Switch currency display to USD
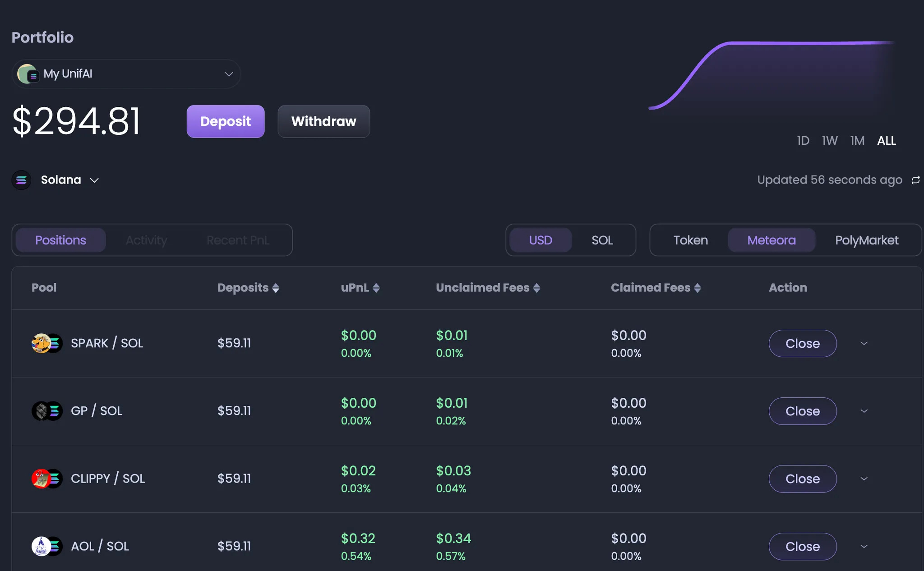The image size is (924, 571). pos(541,240)
